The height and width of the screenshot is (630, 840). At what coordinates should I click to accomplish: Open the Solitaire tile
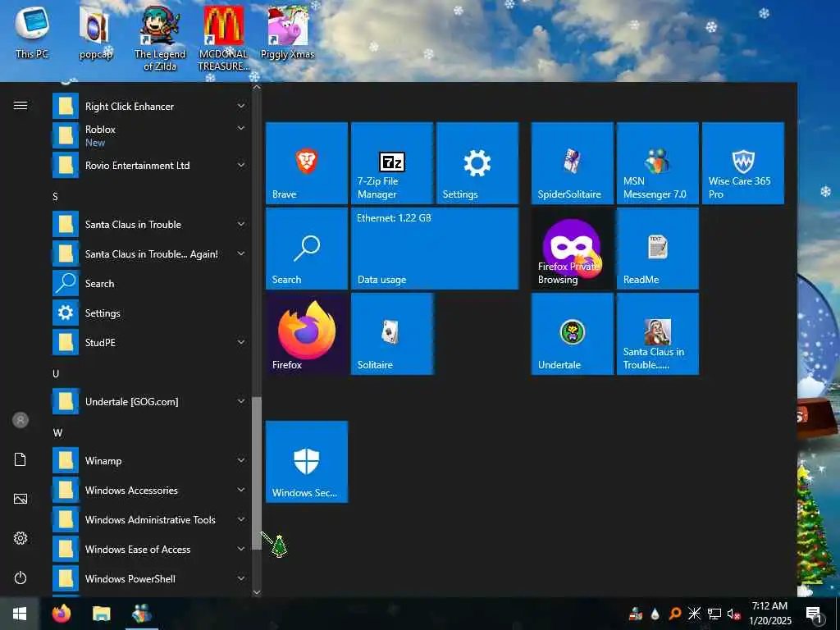[x=391, y=334]
